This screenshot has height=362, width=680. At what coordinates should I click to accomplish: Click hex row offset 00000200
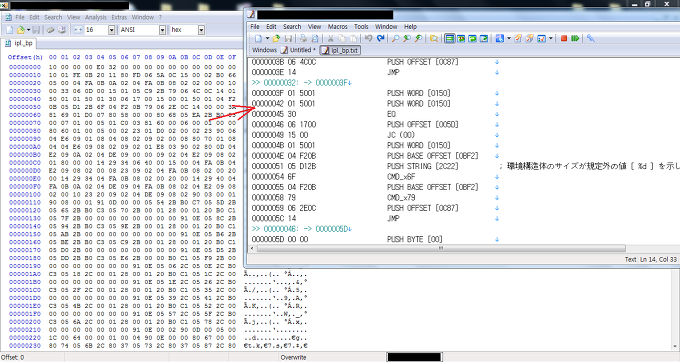pos(24,322)
